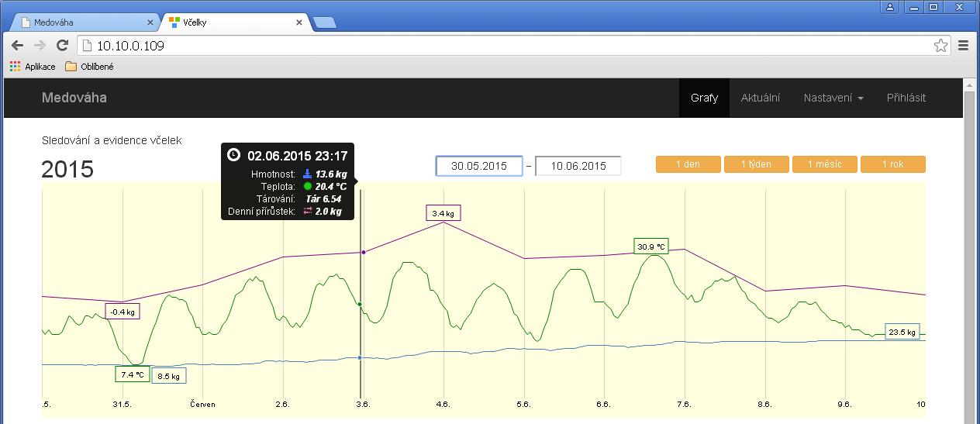This screenshot has height=424, width=980.
Task: Click tooltip date 02.06.2015 23:17
Action: pos(298,156)
